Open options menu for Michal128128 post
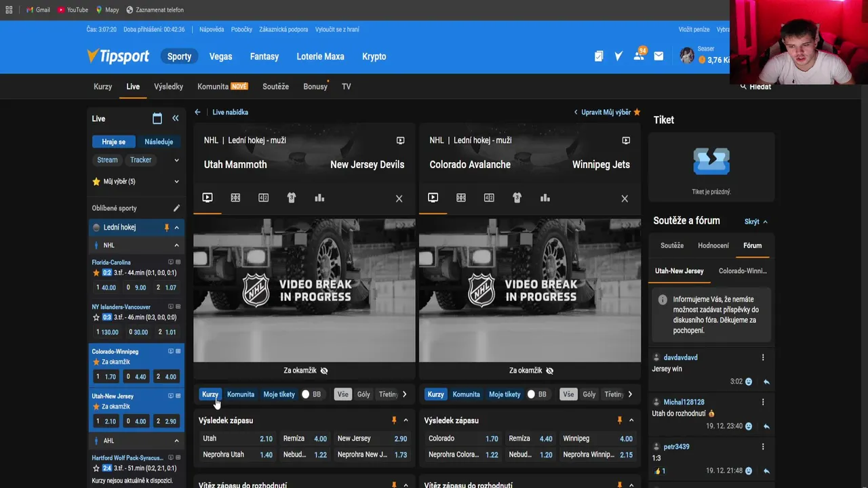Image resolution: width=868 pixels, height=488 pixels. click(x=763, y=402)
